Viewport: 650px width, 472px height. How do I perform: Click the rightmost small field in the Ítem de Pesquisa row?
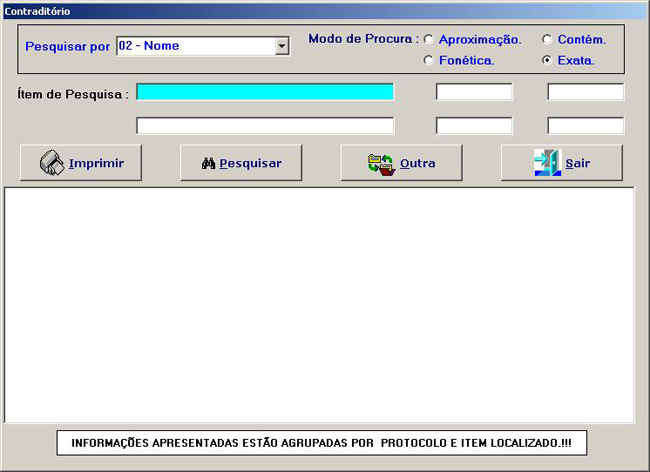586,92
